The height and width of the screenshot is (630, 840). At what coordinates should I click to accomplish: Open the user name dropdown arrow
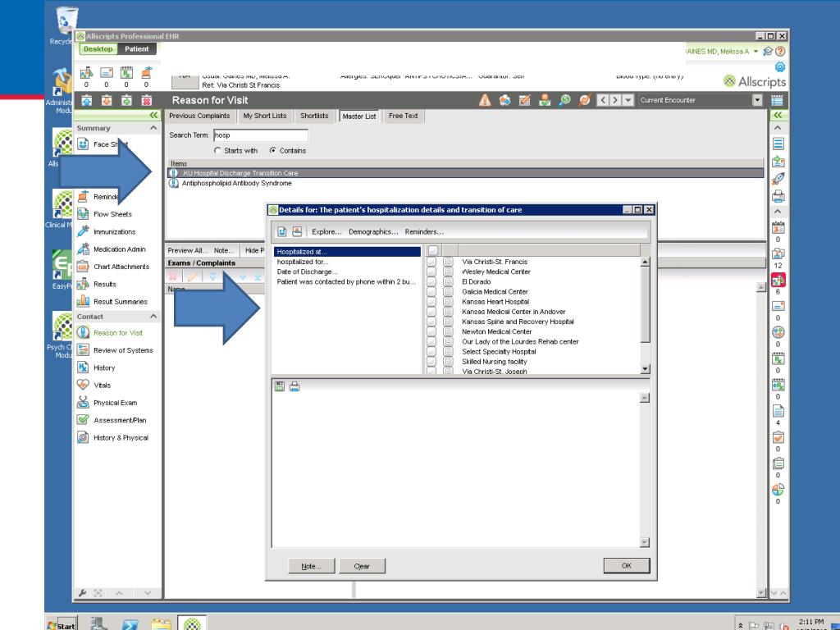(x=756, y=52)
